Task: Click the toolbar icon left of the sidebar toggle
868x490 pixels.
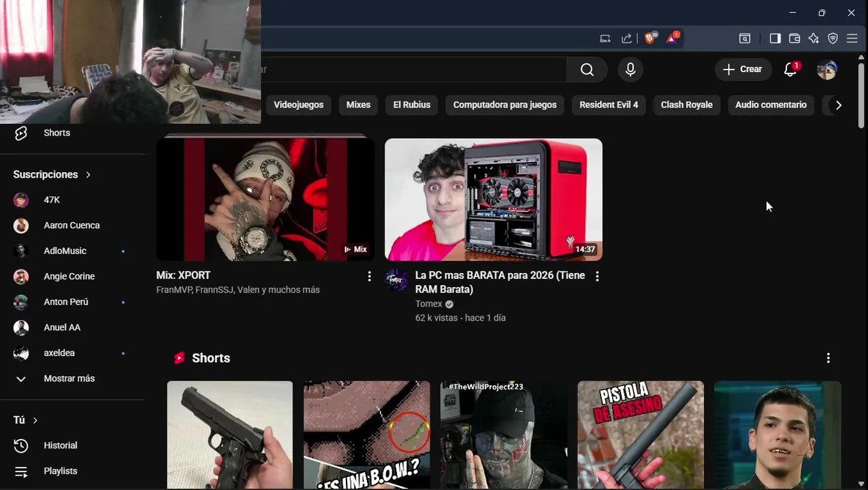Action: 745,39
